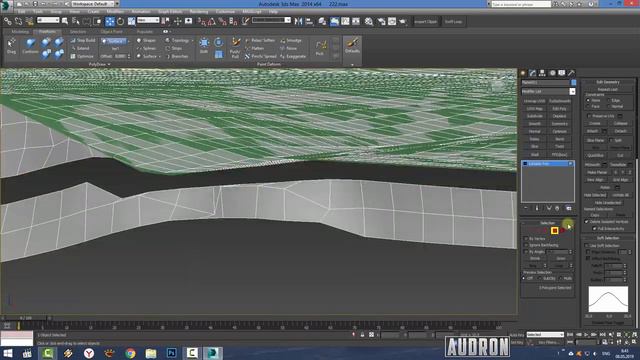Open the Create command panel tab
This screenshot has height=360, width=640.
tap(523, 73)
